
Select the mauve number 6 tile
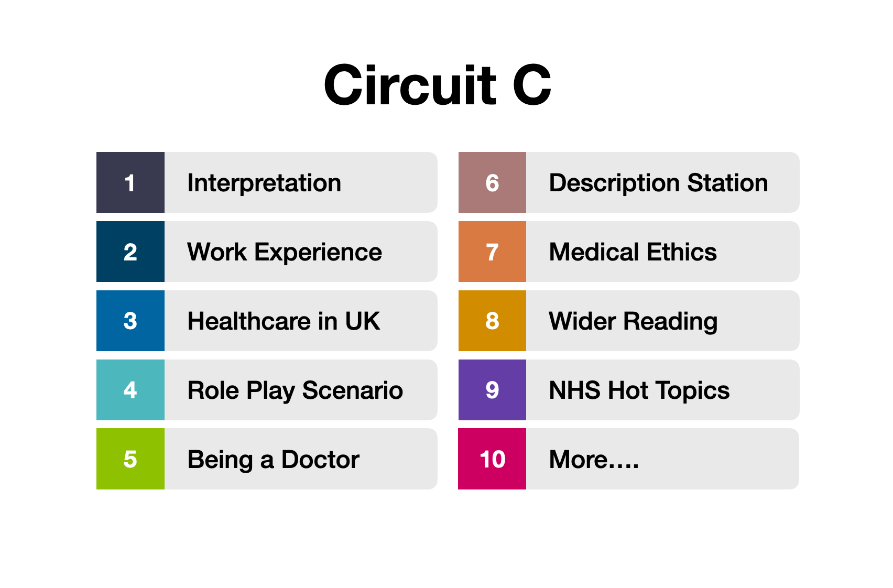coord(492,182)
